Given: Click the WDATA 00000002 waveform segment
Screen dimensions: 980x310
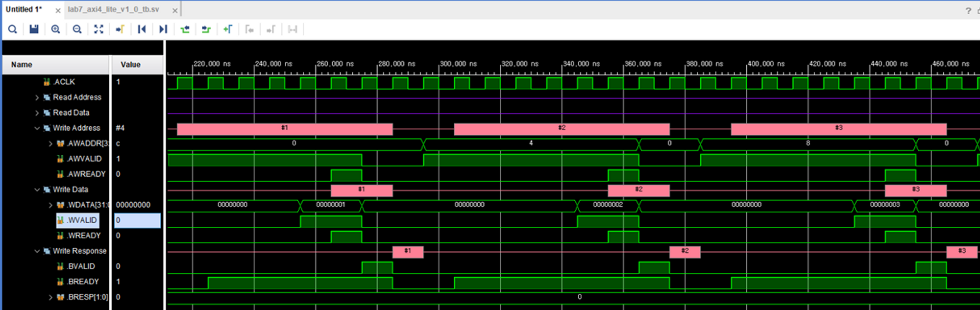Looking at the screenshot, I should click(x=608, y=206).
